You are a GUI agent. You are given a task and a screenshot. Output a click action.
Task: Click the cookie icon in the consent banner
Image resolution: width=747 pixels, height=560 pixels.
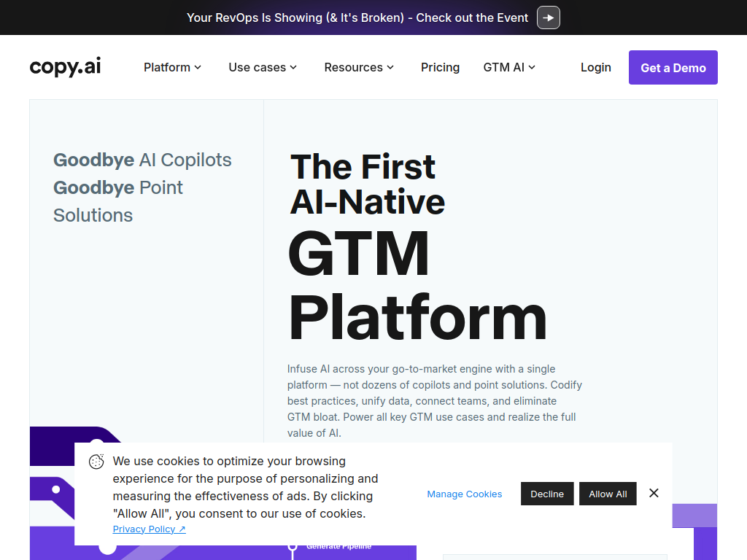click(96, 462)
